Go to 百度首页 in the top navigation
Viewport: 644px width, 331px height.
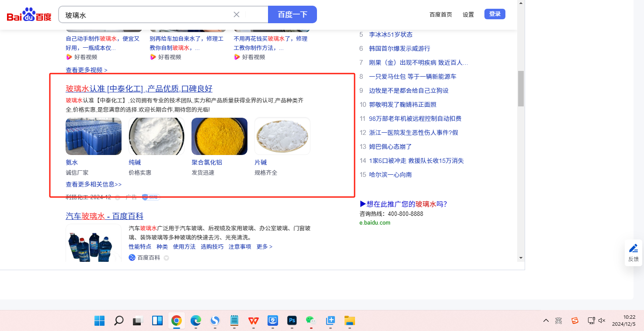coord(441,14)
